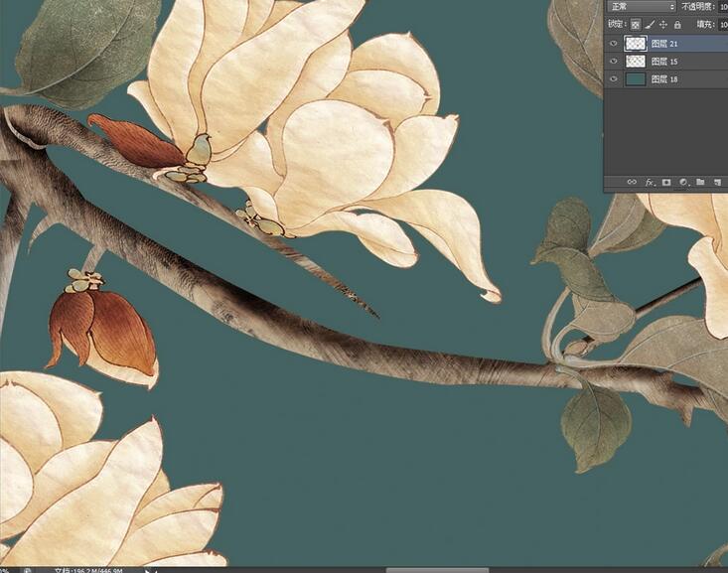Select layer 图层 18 by name
The width and height of the screenshot is (728, 573).
pyautogui.click(x=665, y=79)
